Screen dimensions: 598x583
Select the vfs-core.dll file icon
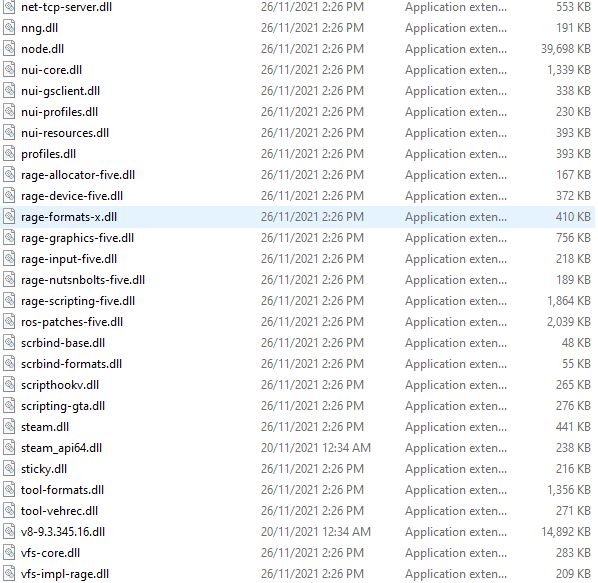9,552
